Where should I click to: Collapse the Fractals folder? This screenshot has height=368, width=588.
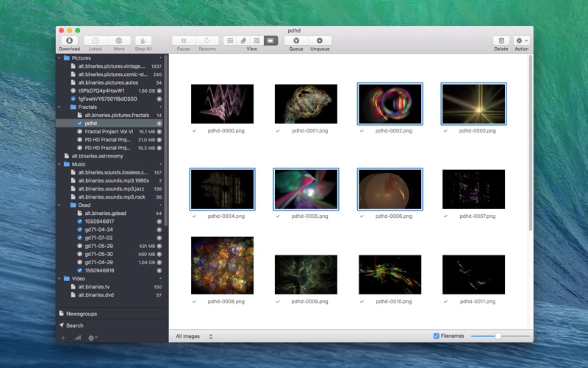[60, 107]
